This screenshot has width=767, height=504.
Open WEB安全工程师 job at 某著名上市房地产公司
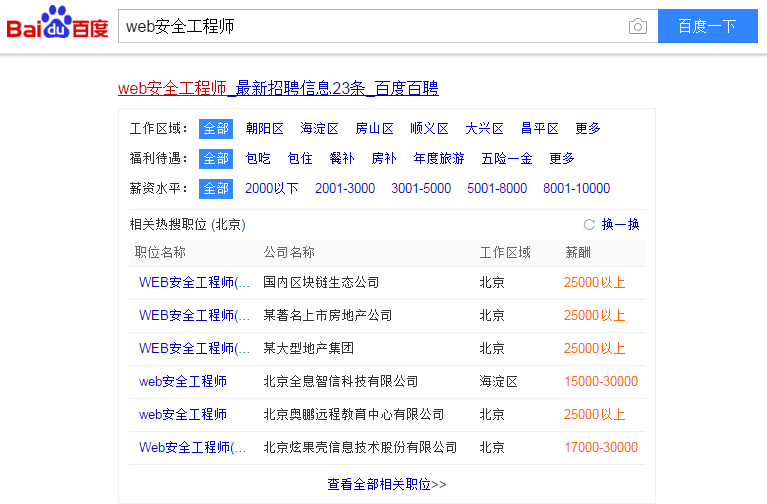point(194,315)
